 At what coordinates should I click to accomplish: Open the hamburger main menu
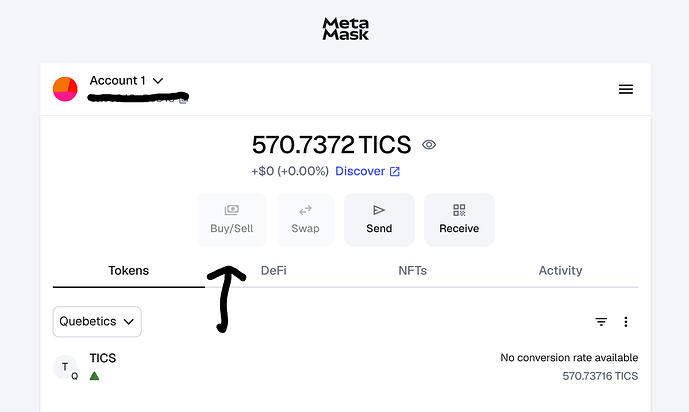(626, 89)
